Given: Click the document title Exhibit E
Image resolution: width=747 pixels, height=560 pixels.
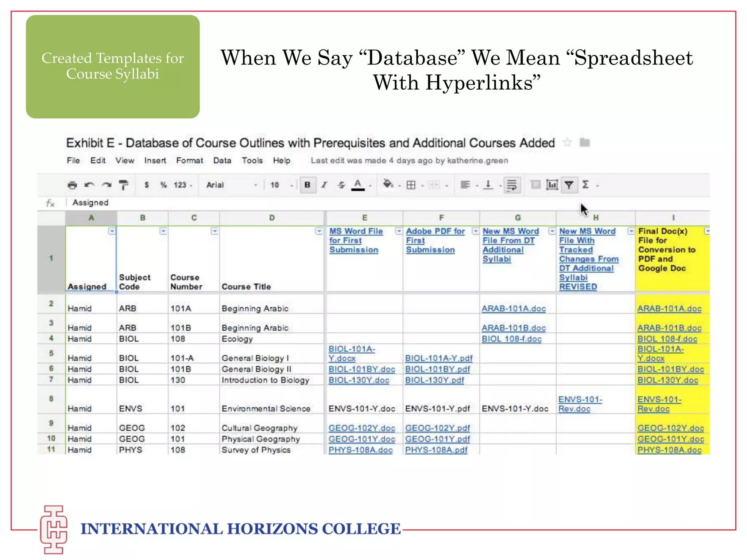Looking at the screenshot, I should pyautogui.click(x=310, y=143).
